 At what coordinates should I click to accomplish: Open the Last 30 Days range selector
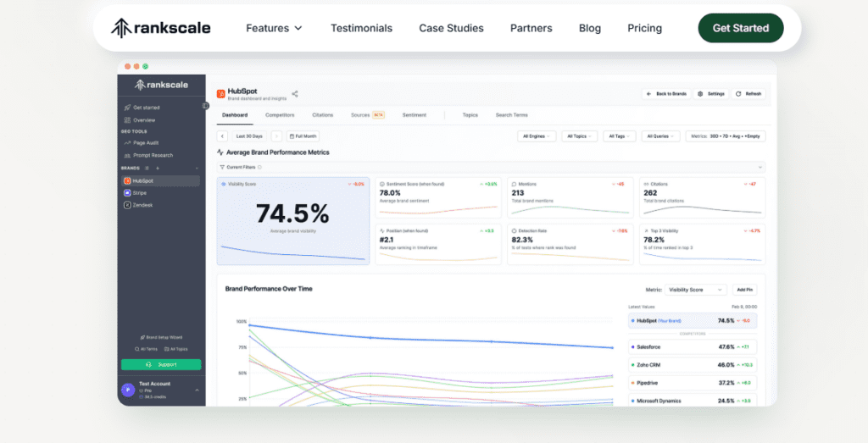(249, 136)
